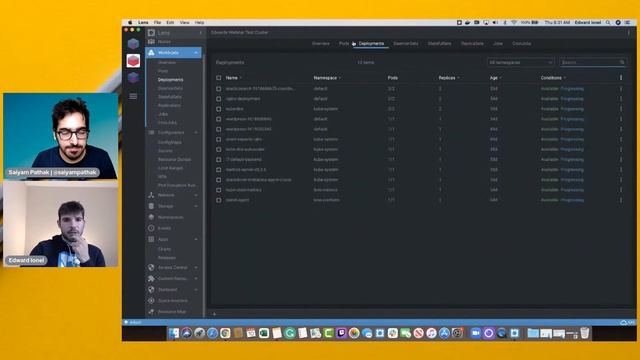Expand the Network section chevron
The height and width of the screenshot is (360, 640).
pyautogui.click(x=196, y=195)
